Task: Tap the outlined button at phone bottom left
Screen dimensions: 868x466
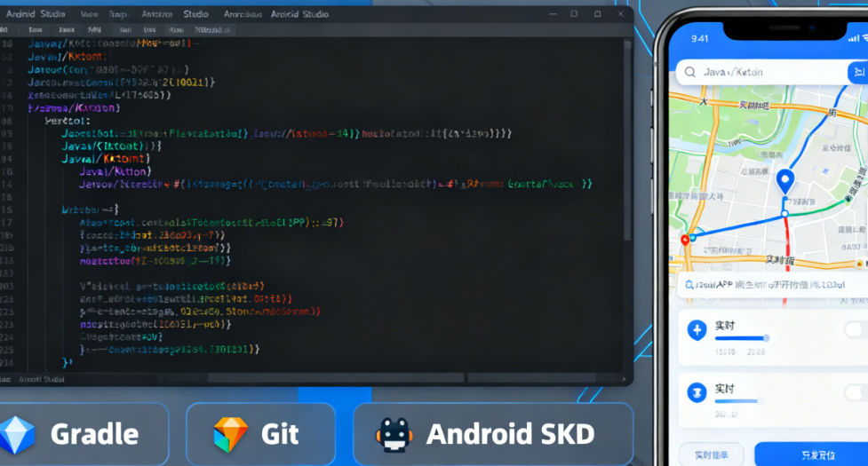Action: pyautogui.click(x=712, y=454)
